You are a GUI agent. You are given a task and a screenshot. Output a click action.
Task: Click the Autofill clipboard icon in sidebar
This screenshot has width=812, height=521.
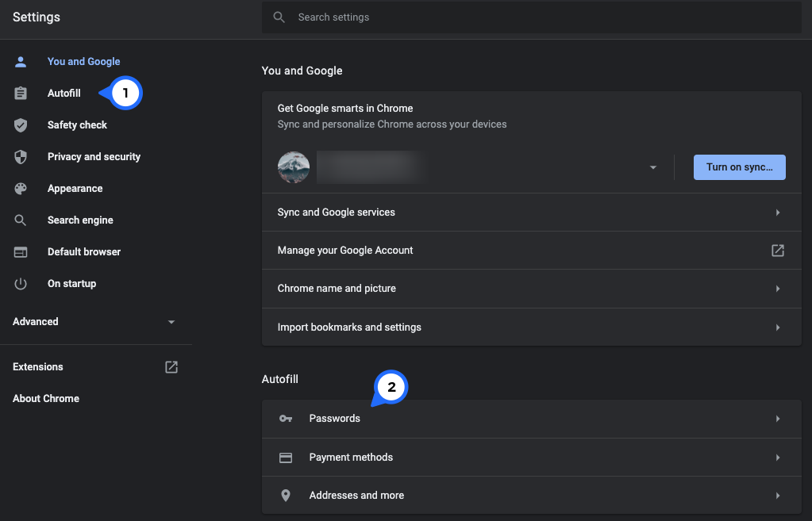pos(21,94)
